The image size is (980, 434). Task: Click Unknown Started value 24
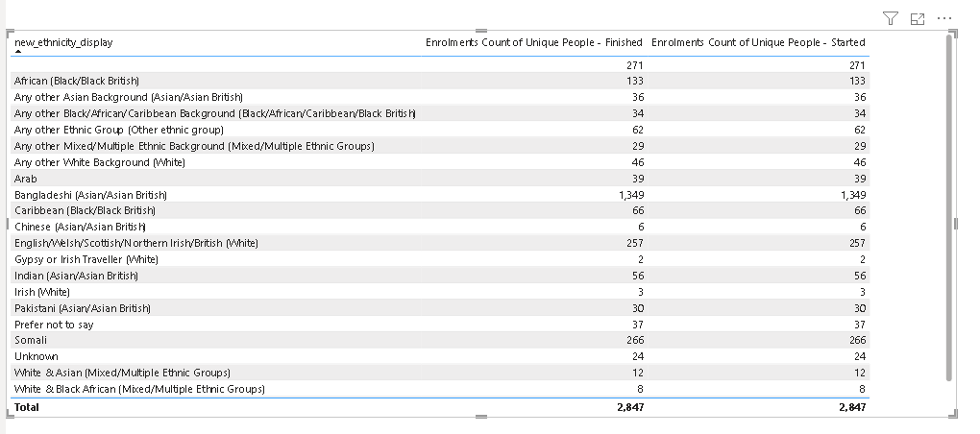coord(860,356)
